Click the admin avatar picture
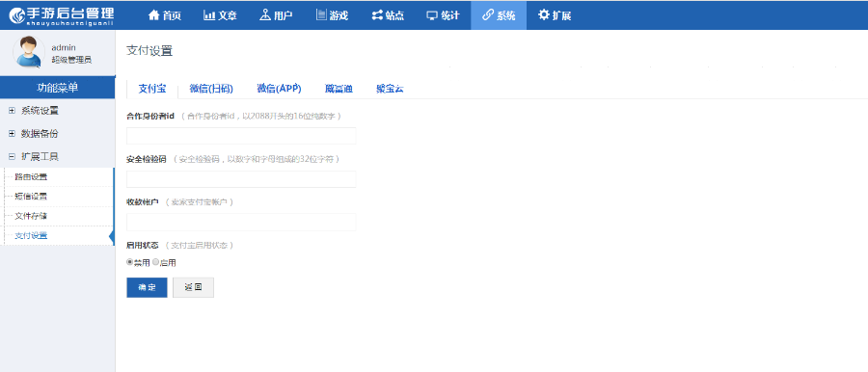Viewport: 868px width, 372px height. 29,52
